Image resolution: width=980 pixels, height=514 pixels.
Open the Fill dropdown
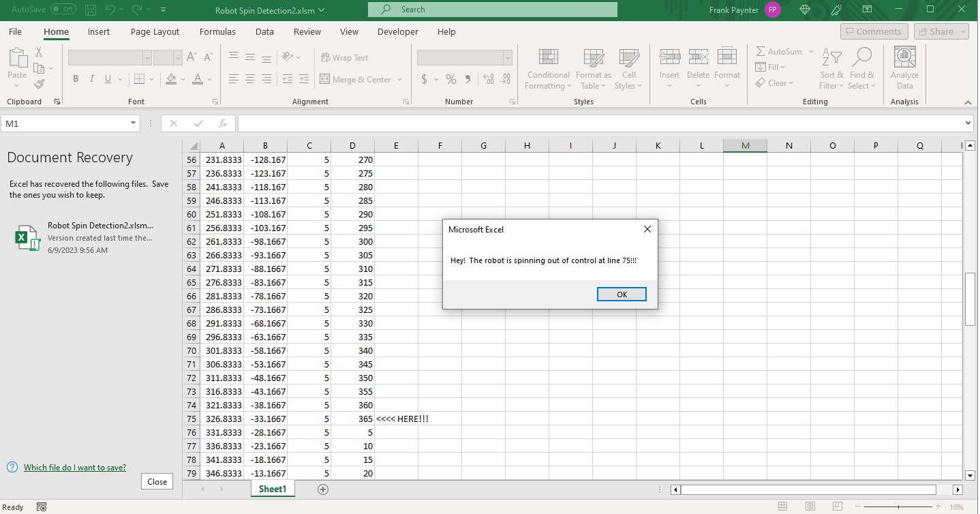coord(771,67)
